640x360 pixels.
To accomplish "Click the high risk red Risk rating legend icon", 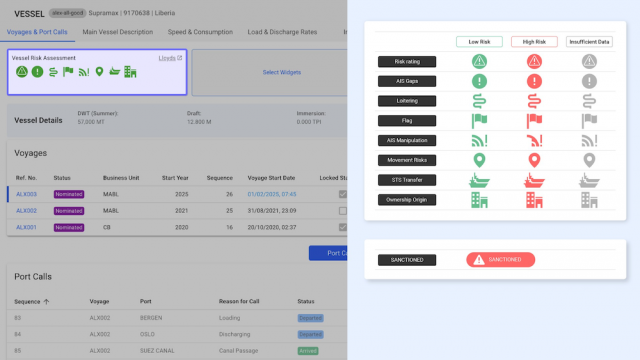I will point(534,61).
